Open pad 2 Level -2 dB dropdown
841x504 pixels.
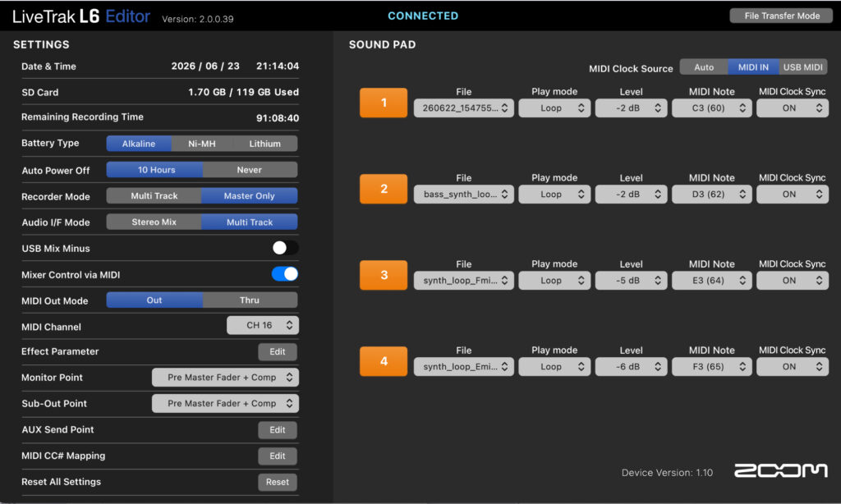coord(631,194)
